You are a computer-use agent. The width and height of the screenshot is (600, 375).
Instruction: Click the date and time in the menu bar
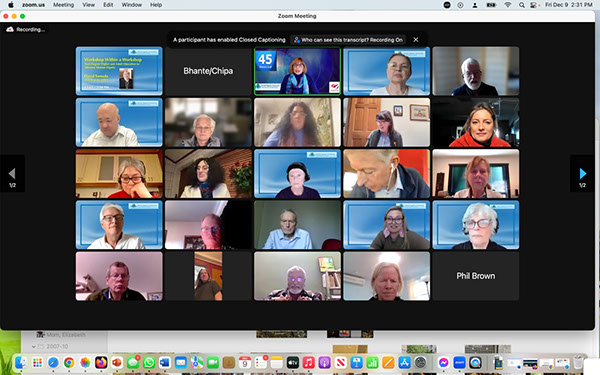pyautogui.click(x=568, y=5)
